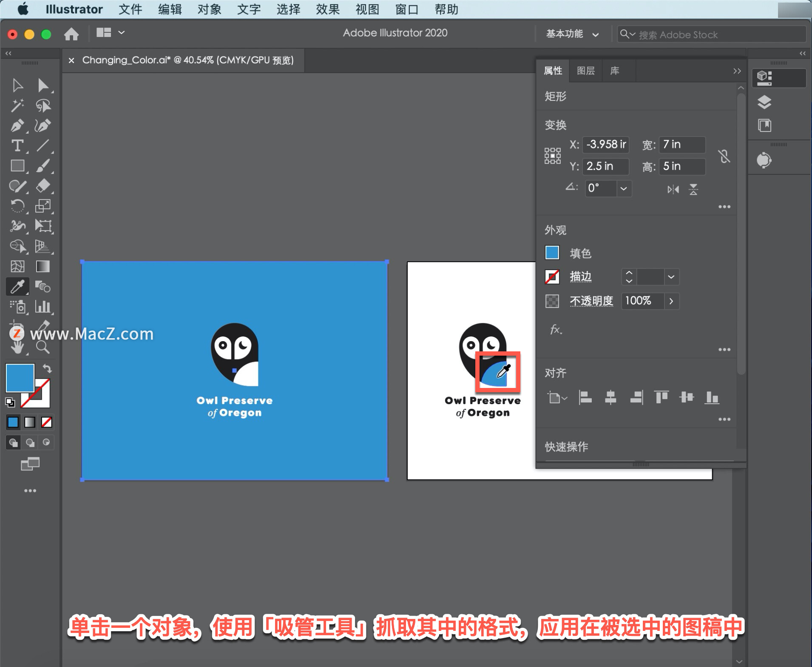Image resolution: width=812 pixels, height=667 pixels.
Task: Open the 文件 menu
Action: pos(130,9)
